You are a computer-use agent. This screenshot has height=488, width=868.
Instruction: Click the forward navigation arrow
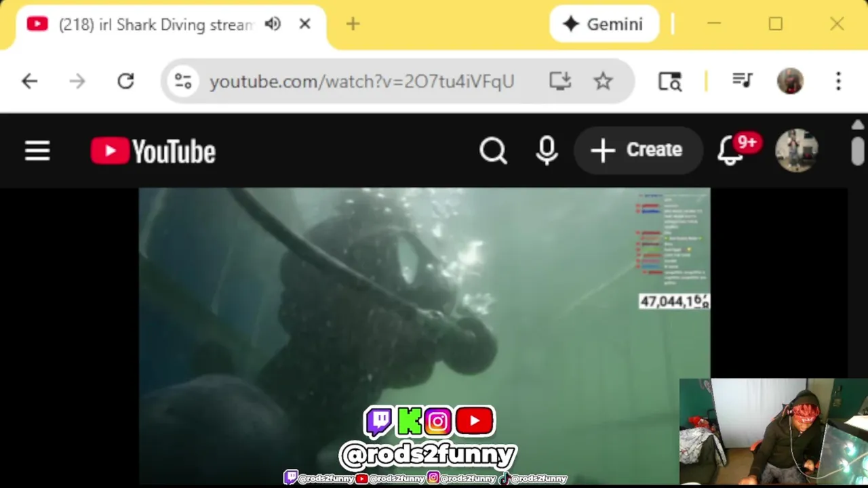tap(77, 81)
